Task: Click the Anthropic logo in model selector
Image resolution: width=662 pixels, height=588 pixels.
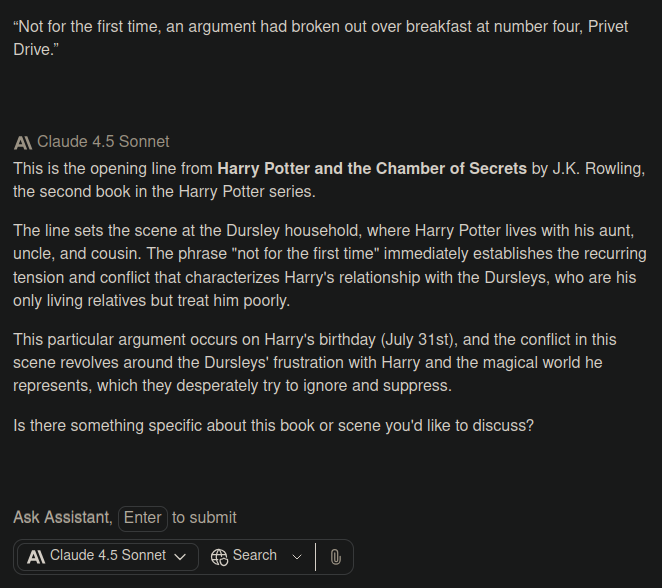Action: tap(36, 556)
